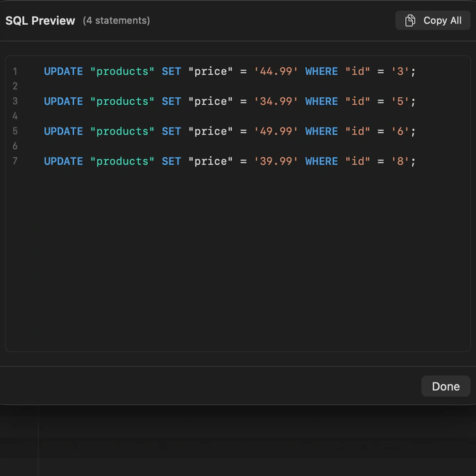Select the '39.99' price value
The image size is (476, 476).
pyautogui.click(x=276, y=161)
